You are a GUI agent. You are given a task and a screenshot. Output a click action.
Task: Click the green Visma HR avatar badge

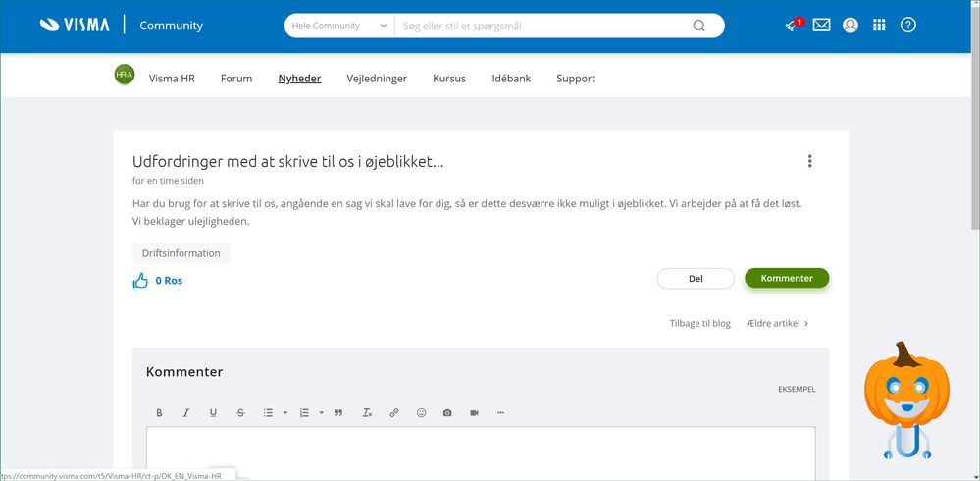pyautogui.click(x=125, y=75)
